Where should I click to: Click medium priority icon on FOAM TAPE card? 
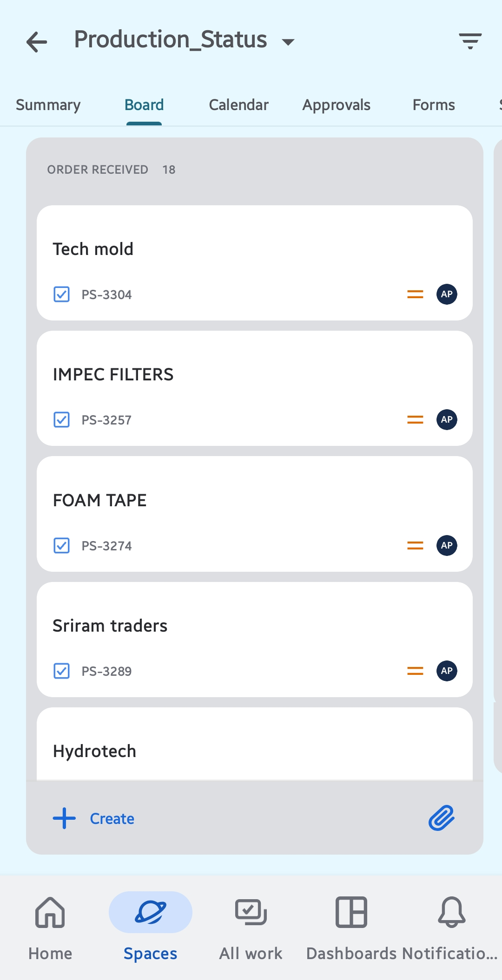[x=415, y=545]
